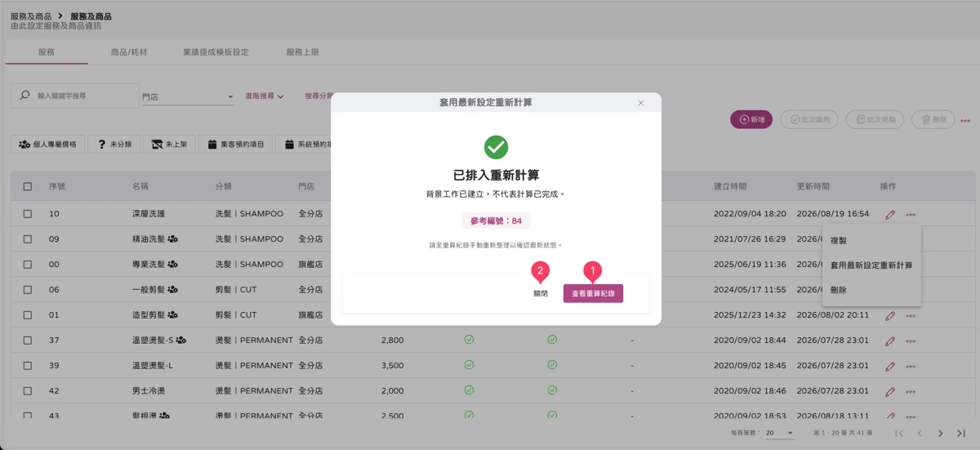Go to first page
This screenshot has width=980, height=450.
click(x=899, y=433)
